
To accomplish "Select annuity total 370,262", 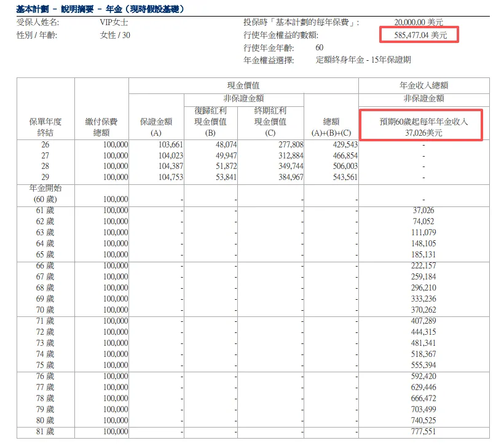I will point(423,310).
